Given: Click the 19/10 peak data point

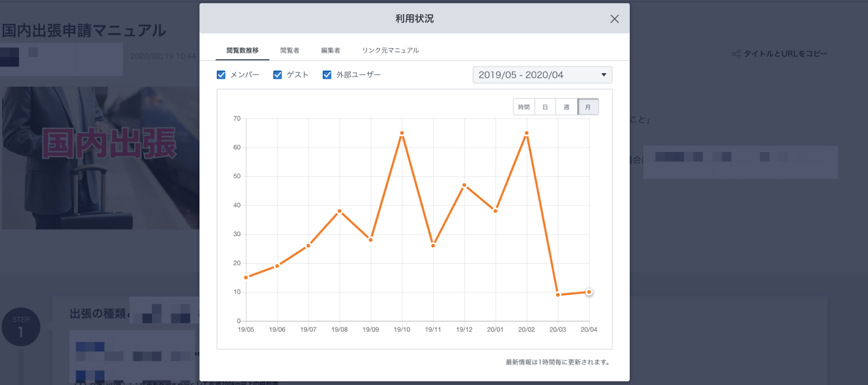Looking at the screenshot, I should point(402,133).
